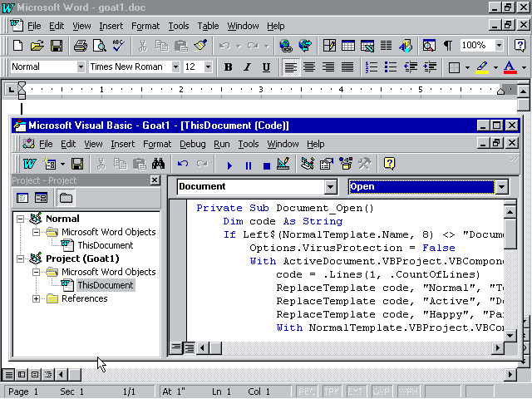Open the Style dropdown showing Normal
Viewport: 532px width, 399px height.
pyautogui.click(x=81, y=66)
